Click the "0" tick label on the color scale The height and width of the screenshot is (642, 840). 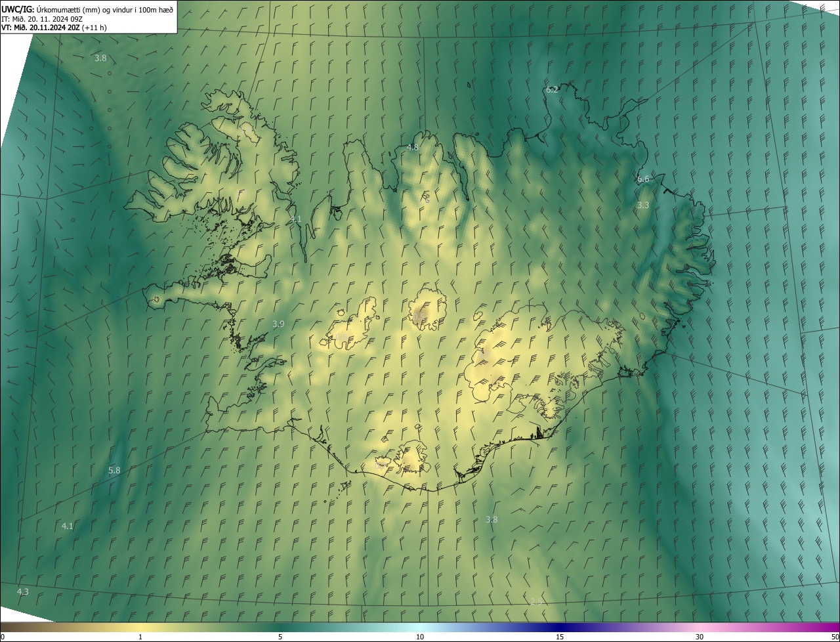pos(3,637)
